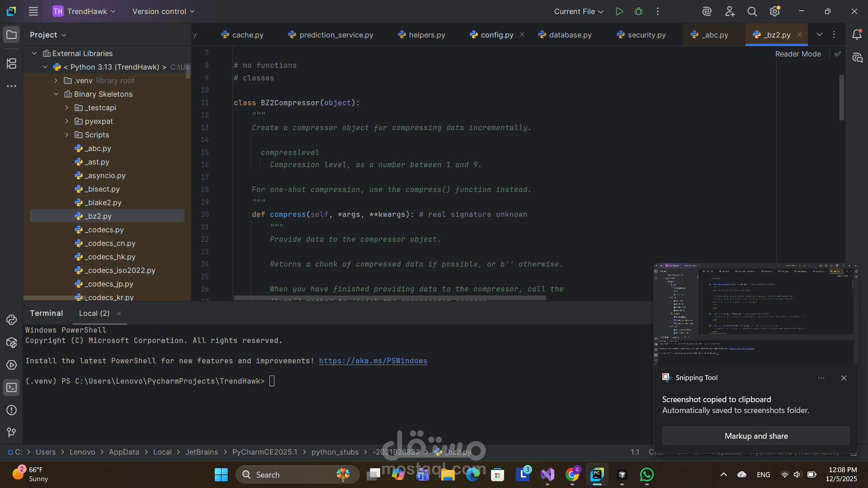Click the Run button in the toolbar
The height and width of the screenshot is (488, 868).
pyautogui.click(x=619, y=11)
